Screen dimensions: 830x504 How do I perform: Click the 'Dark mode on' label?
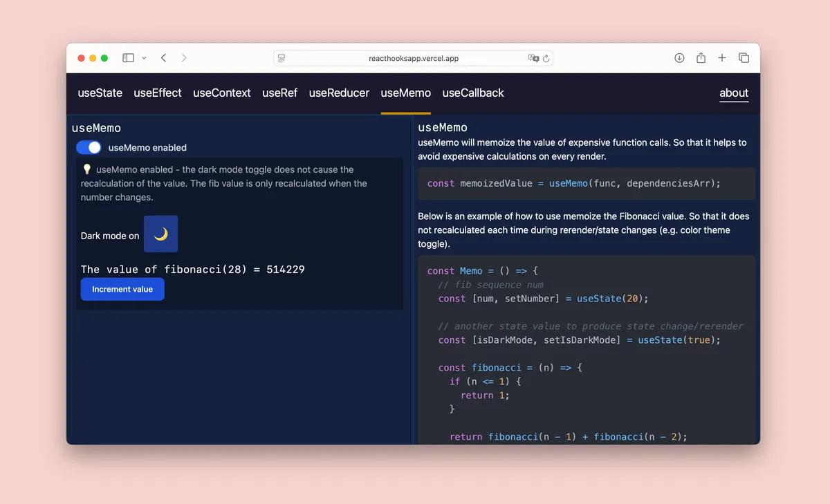(110, 236)
